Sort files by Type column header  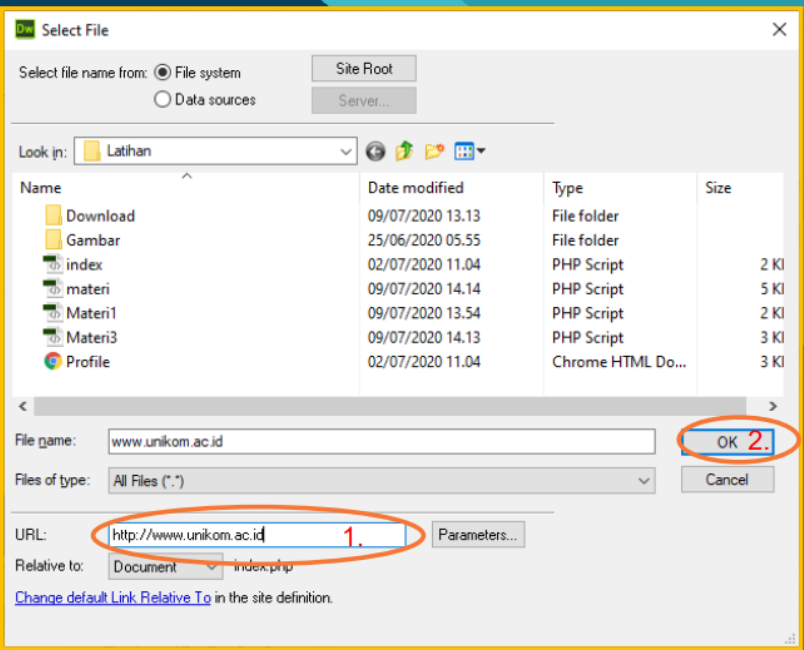pos(568,188)
